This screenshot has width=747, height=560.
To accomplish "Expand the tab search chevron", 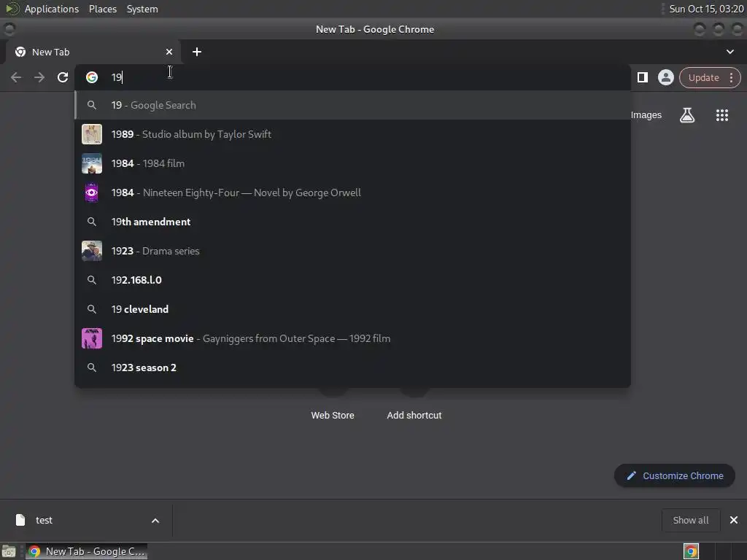I will coord(729,52).
